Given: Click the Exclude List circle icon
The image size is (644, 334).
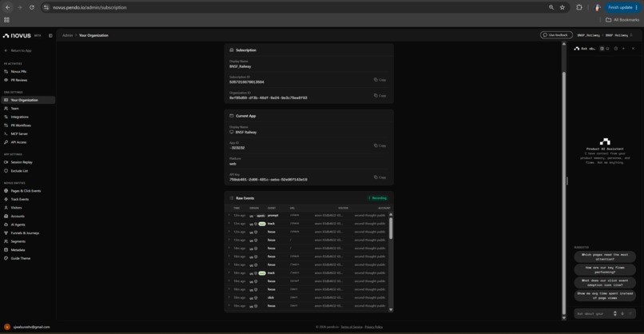Looking at the screenshot, I should click(6, 171).
